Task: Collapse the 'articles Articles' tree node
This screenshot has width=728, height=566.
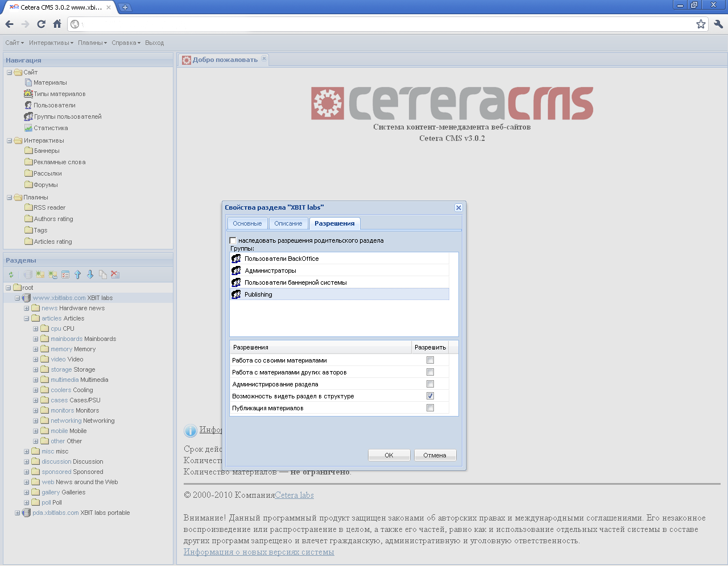Action: tap(26, 319)
